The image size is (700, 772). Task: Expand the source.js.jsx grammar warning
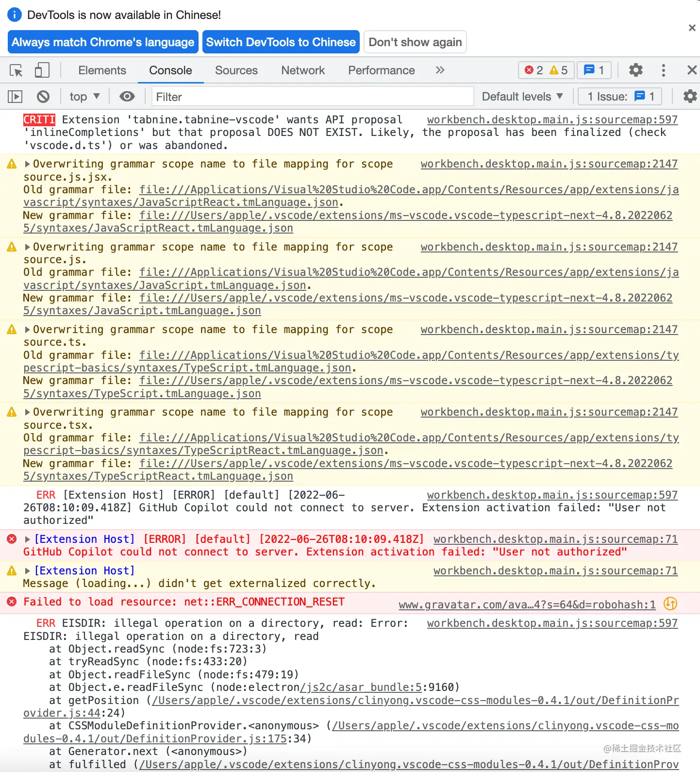(27, 164)
